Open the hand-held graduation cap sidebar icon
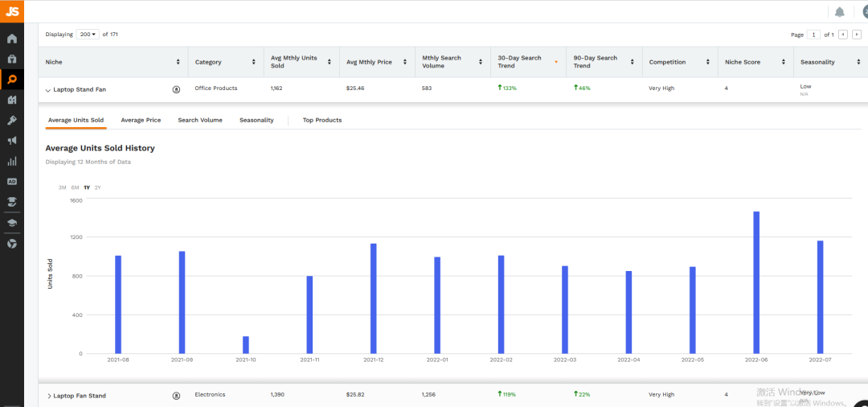Screen dimensions: 868x407 tap(11, 202)
